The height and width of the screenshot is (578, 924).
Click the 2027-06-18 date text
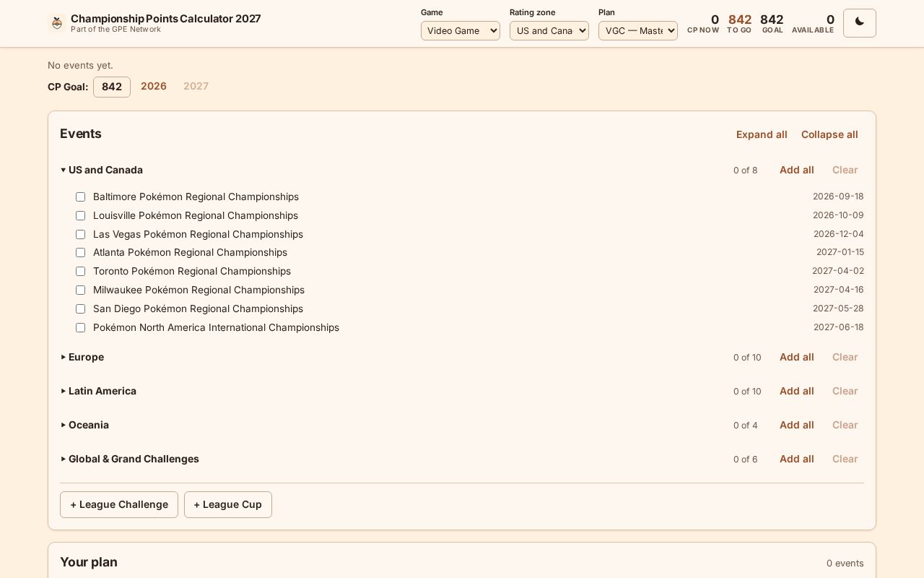tap(839, 327)
